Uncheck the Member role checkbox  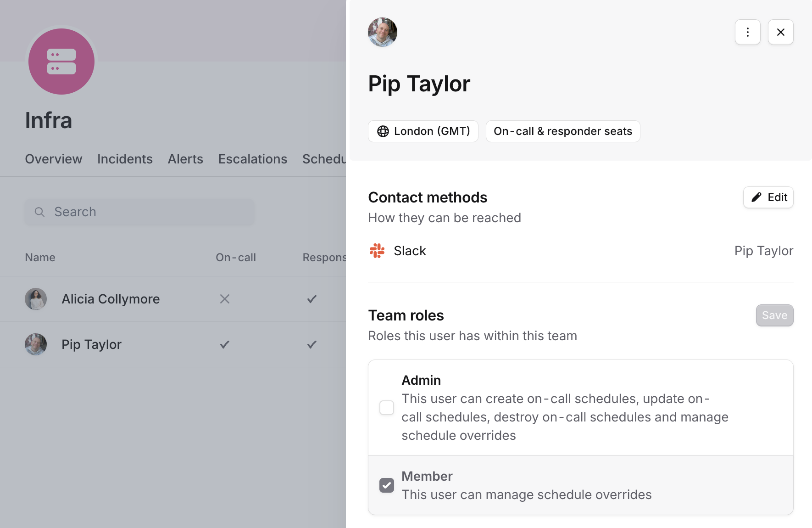pos(387,485)
